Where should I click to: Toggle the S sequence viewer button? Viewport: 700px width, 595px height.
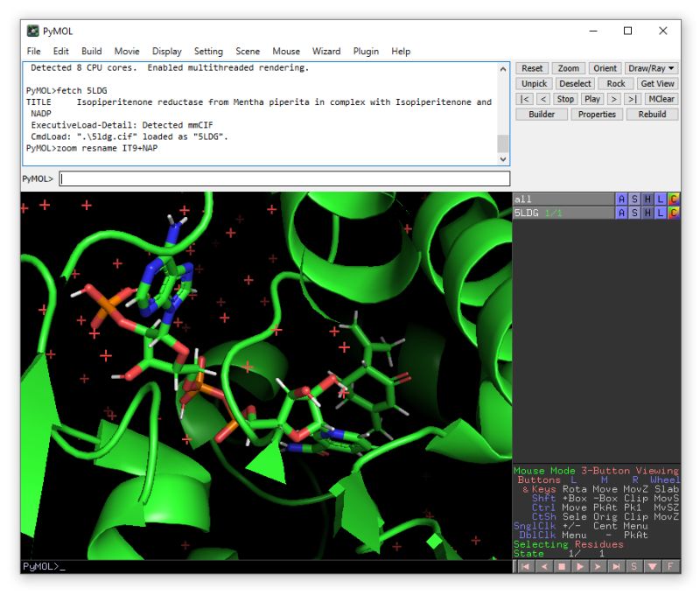click(633, 566)
